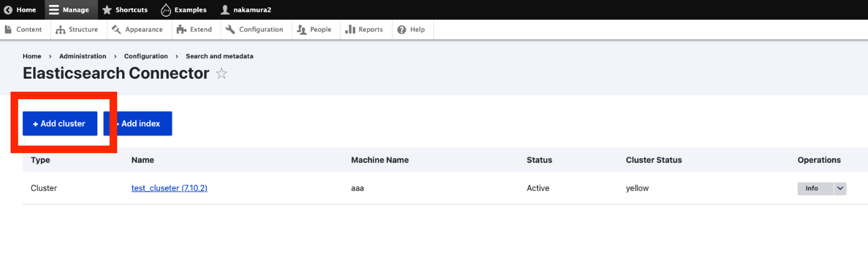Click the 'yellow' cluster status cell
This screenshot has height=259, width=868.
click(637, 188)
